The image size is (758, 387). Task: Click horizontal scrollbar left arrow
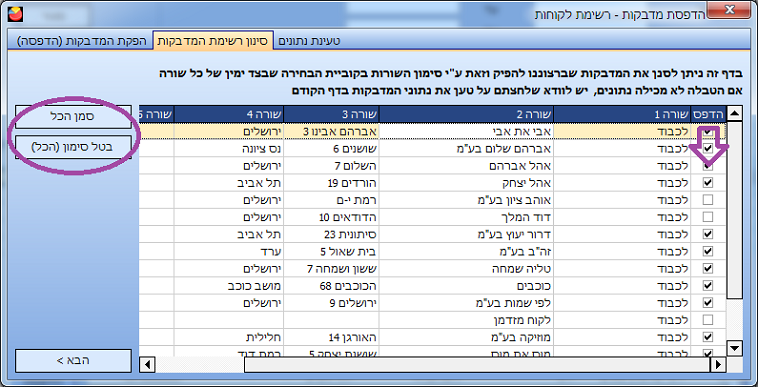[x=147, y=364]
